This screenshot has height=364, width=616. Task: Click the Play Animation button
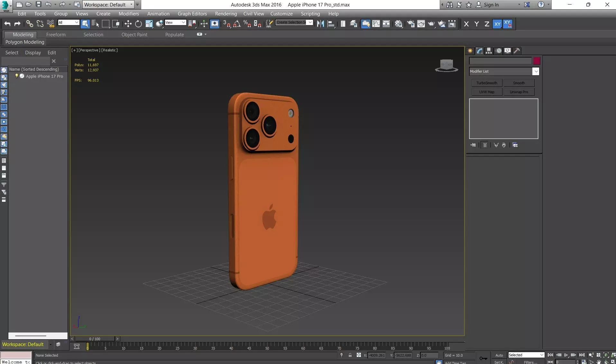pyautogui.click(x=566, y=355)
